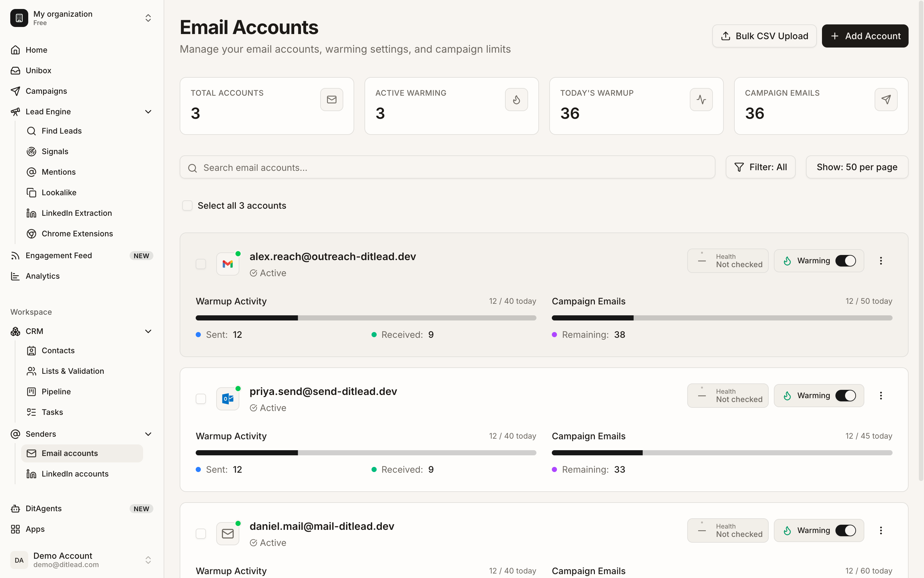Click the LinkedIn Extraction icon
Screen dimensions: 924x578
coord(31,213)
